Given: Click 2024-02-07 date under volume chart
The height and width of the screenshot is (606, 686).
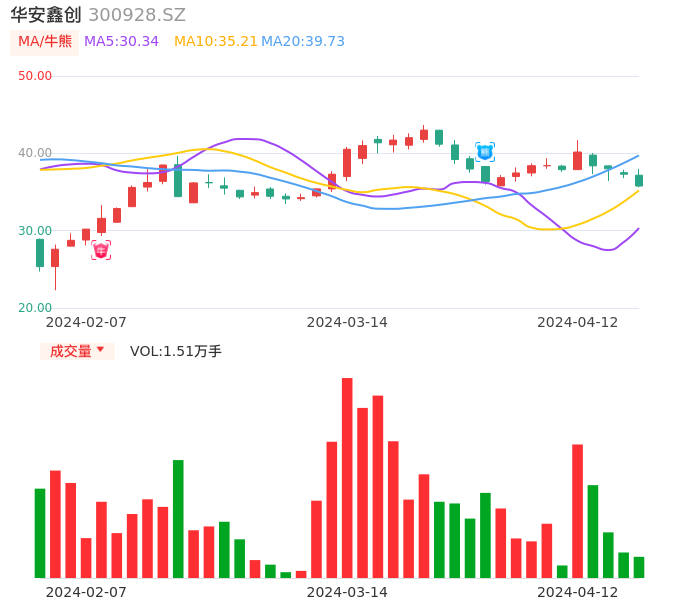Looking at the screenshot, I should point(86,592).
